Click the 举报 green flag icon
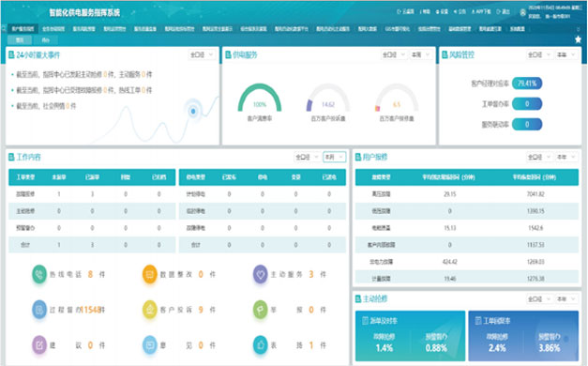Viewport: 588px width, 366px height. click(x=261, y=310)
